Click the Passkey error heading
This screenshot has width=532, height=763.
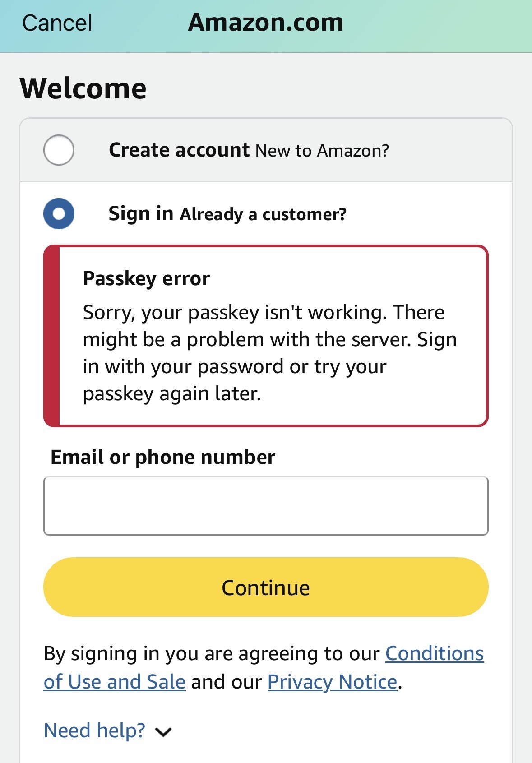tap(146, 278)
